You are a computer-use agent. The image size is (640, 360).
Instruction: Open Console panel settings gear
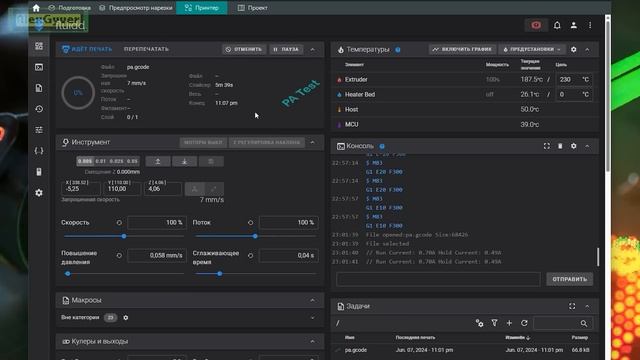tap(573, 146)
